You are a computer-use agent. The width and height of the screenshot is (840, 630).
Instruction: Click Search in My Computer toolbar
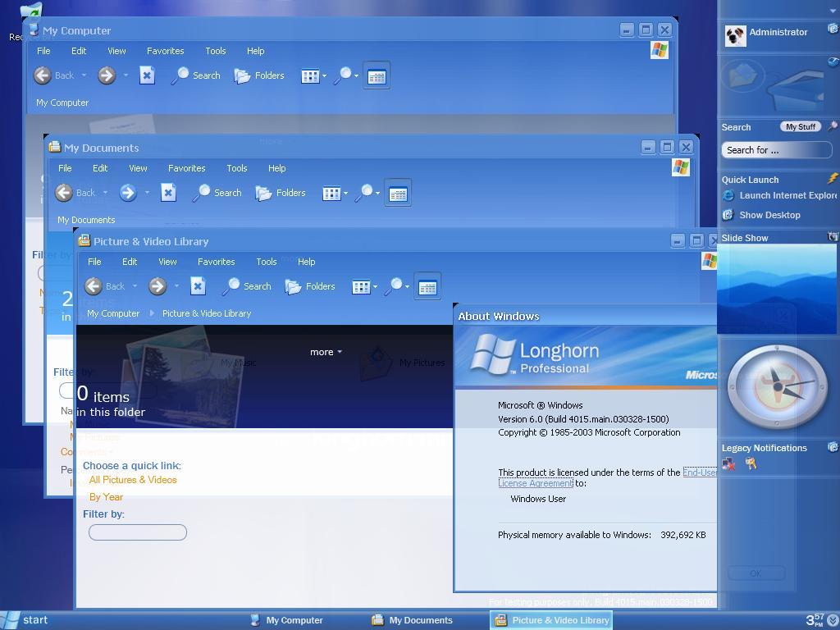coord(196,75)
